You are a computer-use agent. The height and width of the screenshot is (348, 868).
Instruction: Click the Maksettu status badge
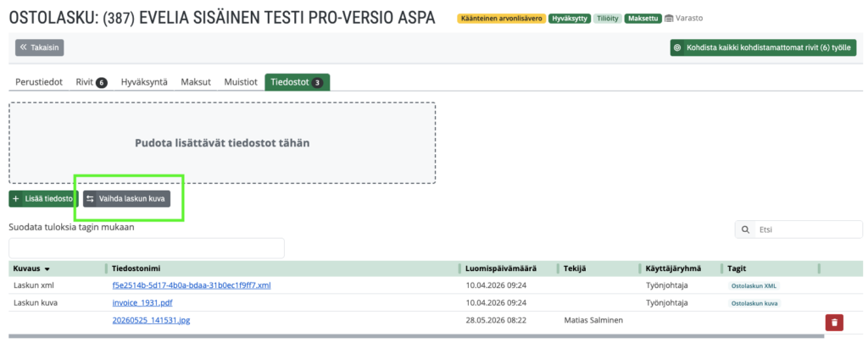tap(643, 19)
